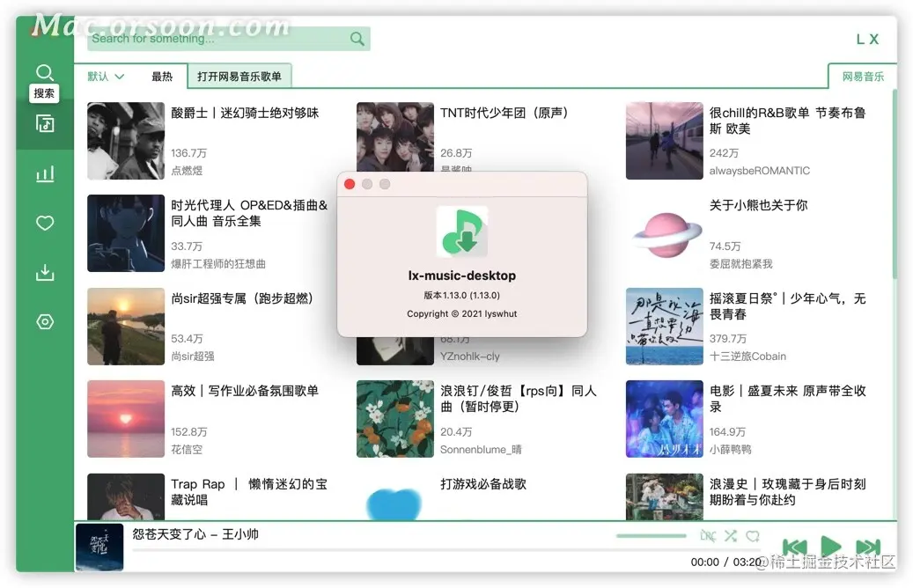Expand the 默认 tag dropdown

tap(106, 77)
